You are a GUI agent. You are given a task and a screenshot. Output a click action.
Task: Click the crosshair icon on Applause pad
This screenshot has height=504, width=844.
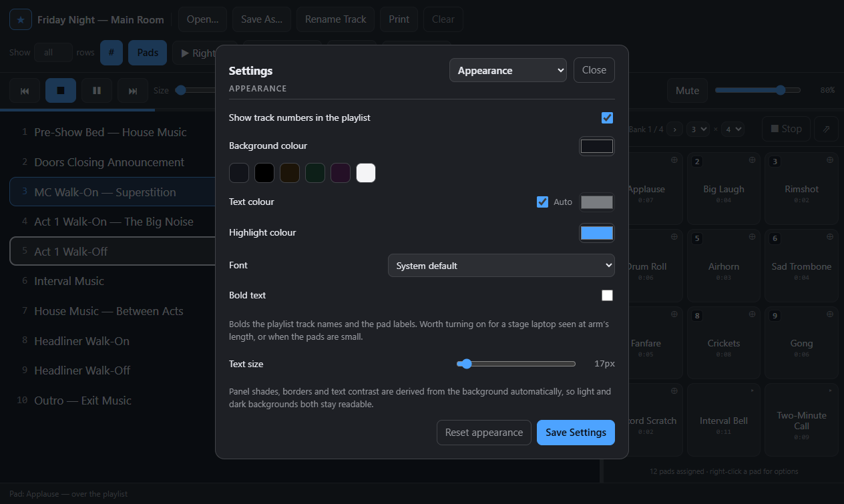(x=674, y=160)
